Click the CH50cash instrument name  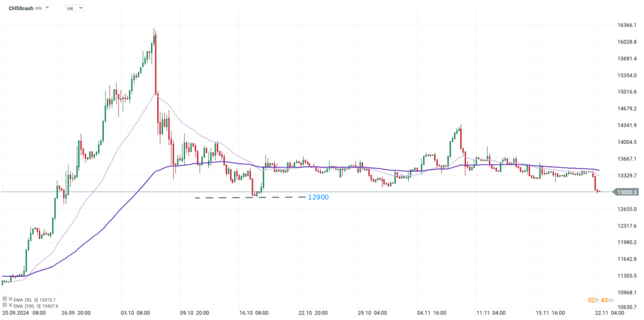(20, 8)
